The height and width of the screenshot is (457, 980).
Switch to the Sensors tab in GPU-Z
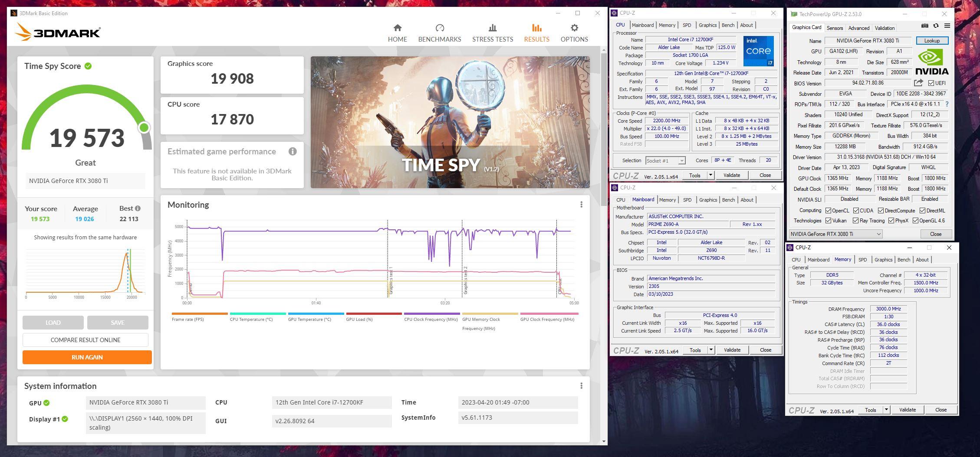(834, 28)
